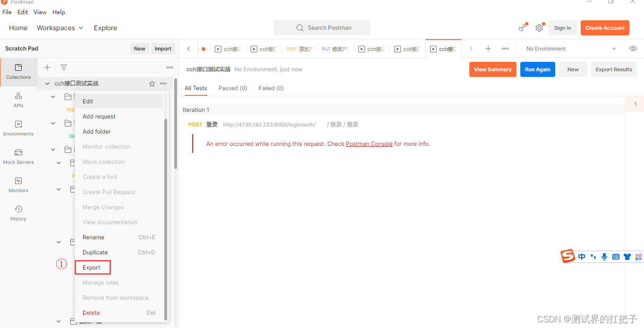Star the cch接口测试实战 collection
Image resolution: width=644 pixels, height=328 pixels.
click(152, 83)
